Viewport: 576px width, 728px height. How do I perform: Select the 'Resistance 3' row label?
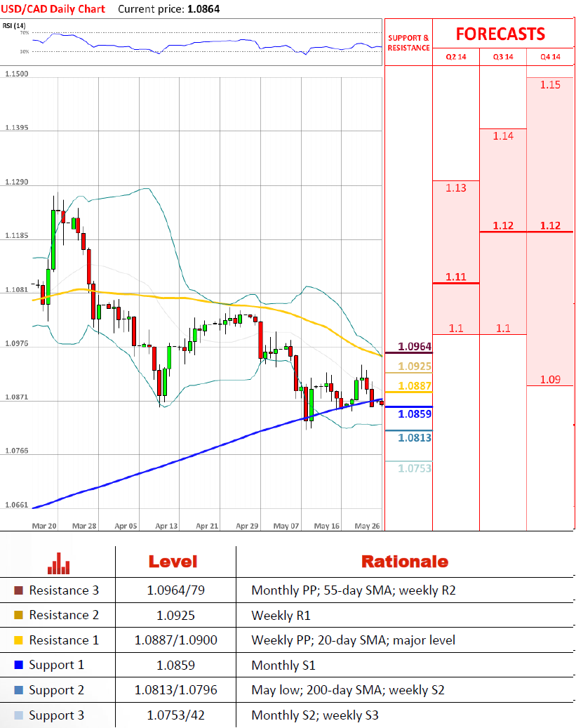(64, 590)
